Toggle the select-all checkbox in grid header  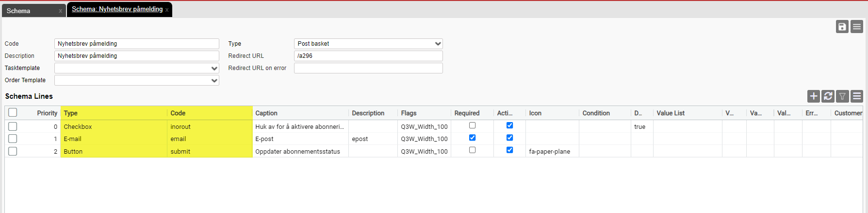tap(13, 112)
